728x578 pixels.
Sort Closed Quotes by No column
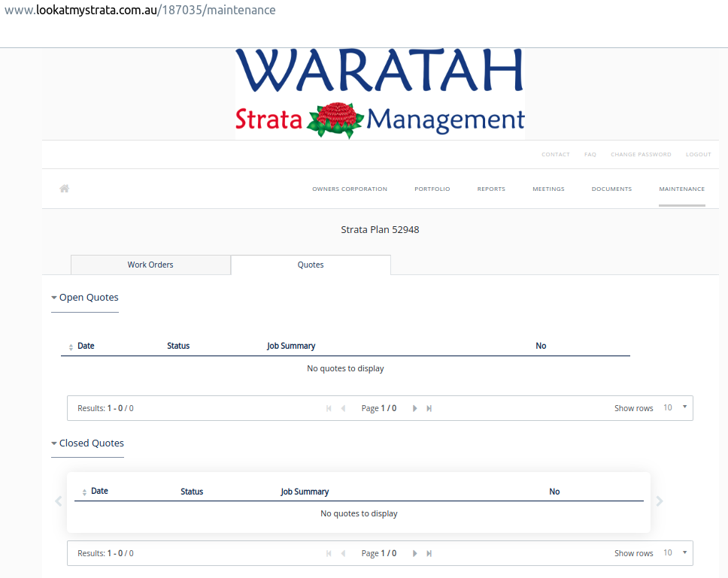pos(554,492)
